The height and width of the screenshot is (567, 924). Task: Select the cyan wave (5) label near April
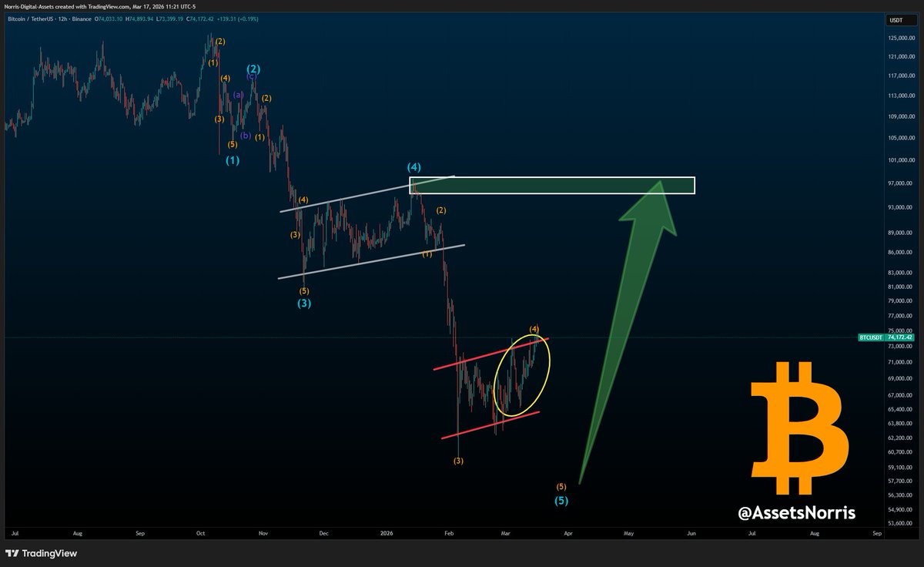tap(563, 500)
